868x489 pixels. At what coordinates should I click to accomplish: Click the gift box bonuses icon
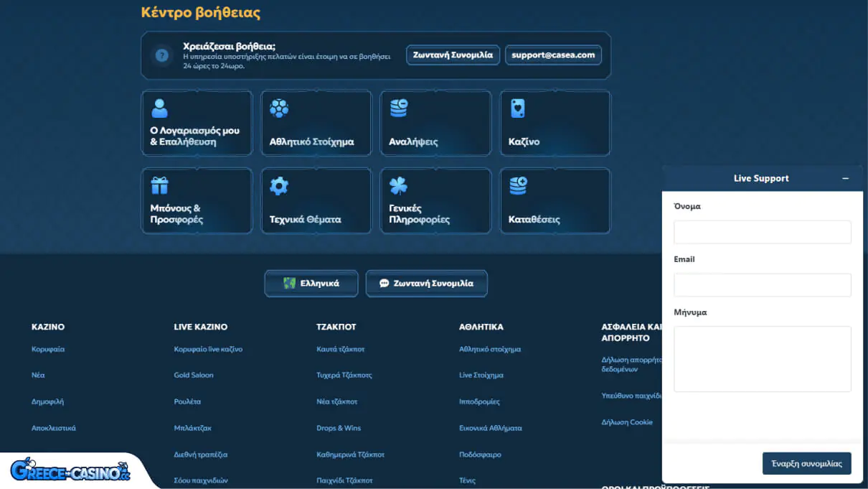tap(159, 186)
